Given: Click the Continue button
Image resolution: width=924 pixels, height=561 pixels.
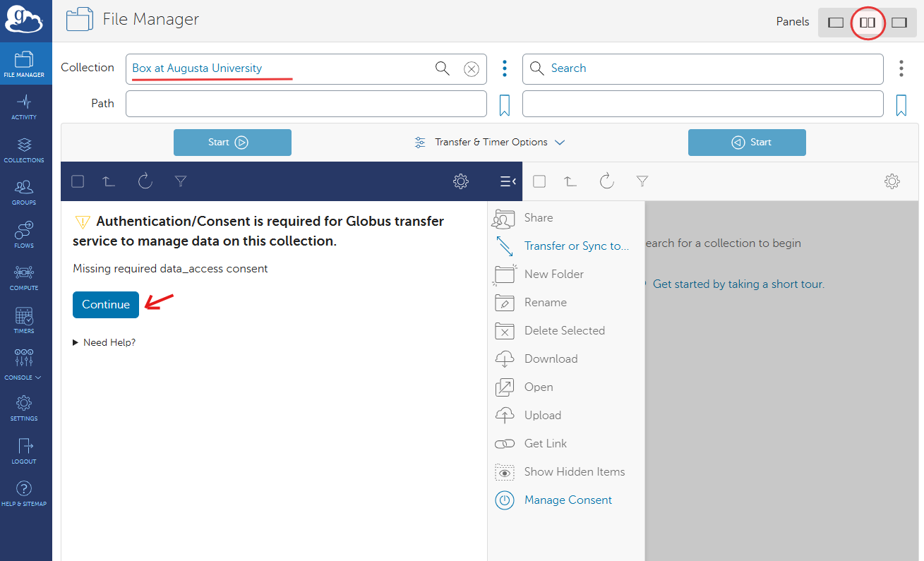Looking at the screenshot, I should pyautogui.click(x=106, y=305).
